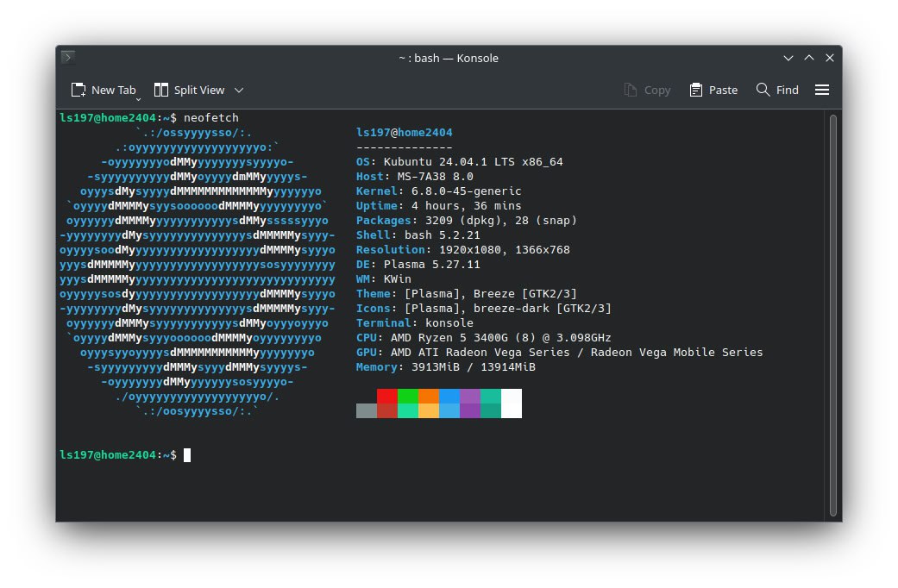This screenshot has height=588, width=898.
Task: Minimize the Konsole window
Action: point(788,58)
